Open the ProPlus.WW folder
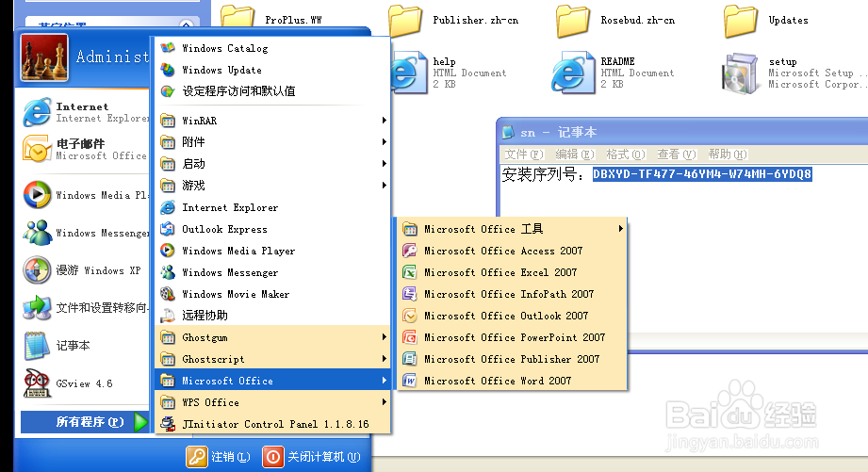The height and width of the screenshot is (472, 868). pos(271,20)
